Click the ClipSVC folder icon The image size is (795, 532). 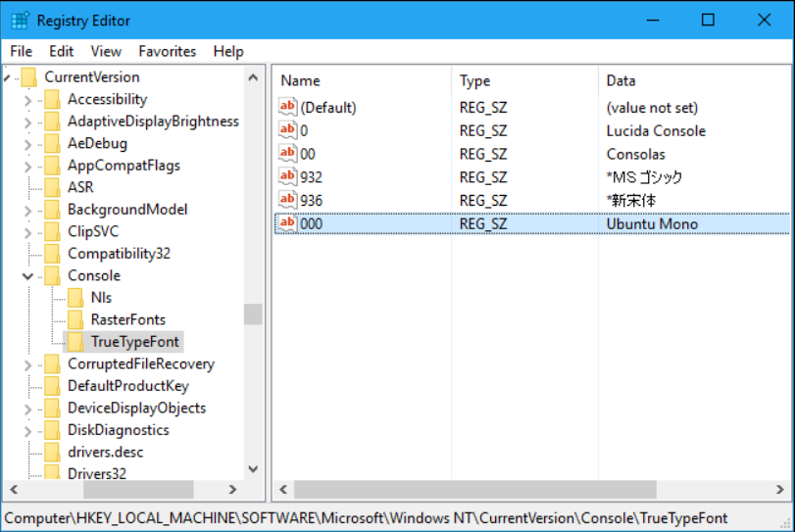(52, 231)
